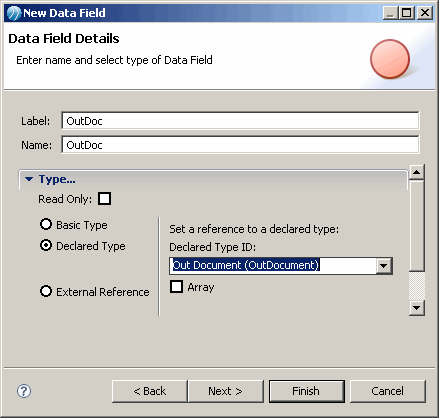
Task: Click the New Data Field title bar icon
Action: tap(14, 13)
